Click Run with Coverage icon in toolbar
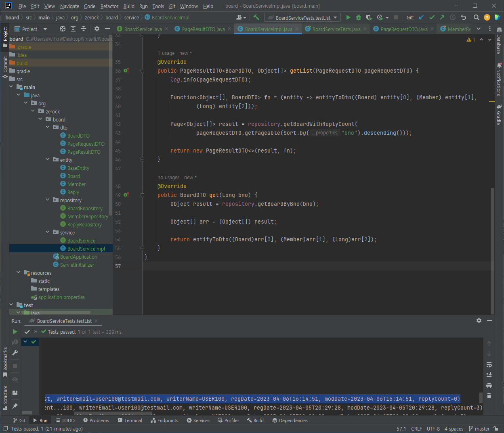The height and width of the screenshot is (433, 504). [x=369, y=17]
